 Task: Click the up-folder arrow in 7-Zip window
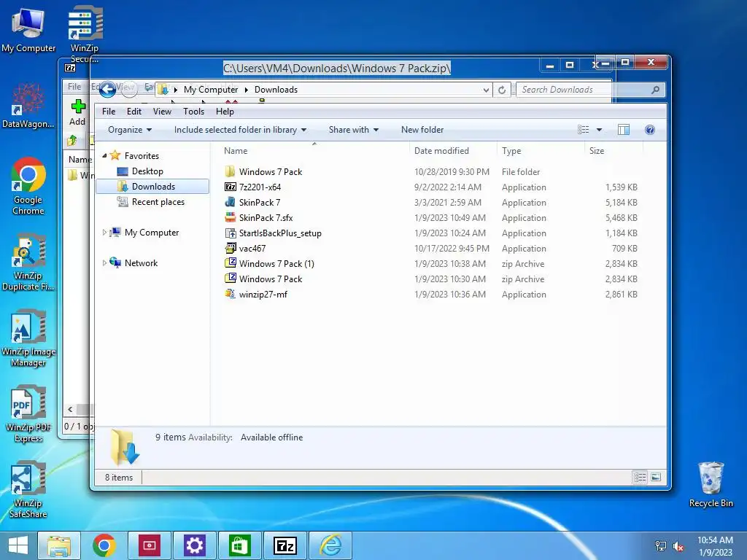tap(72, 141)
